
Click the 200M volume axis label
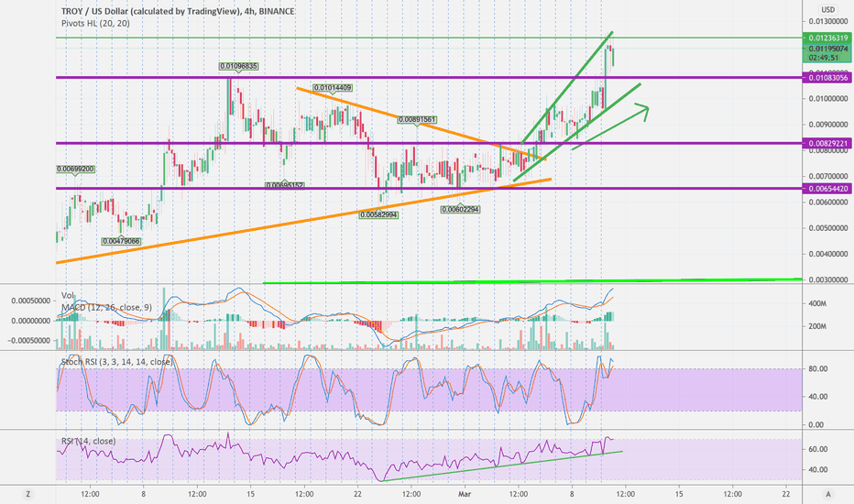click(817, 326)
